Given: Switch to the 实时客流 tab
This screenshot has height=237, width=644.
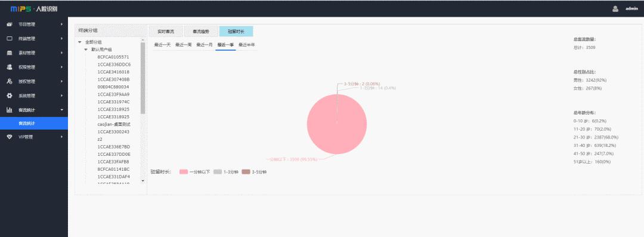Looking at the screenshot, I should [x=166, y=32].
